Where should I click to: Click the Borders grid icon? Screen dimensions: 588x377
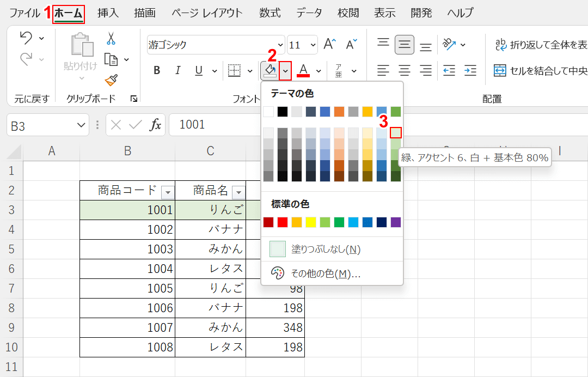[x=234, y=70]
